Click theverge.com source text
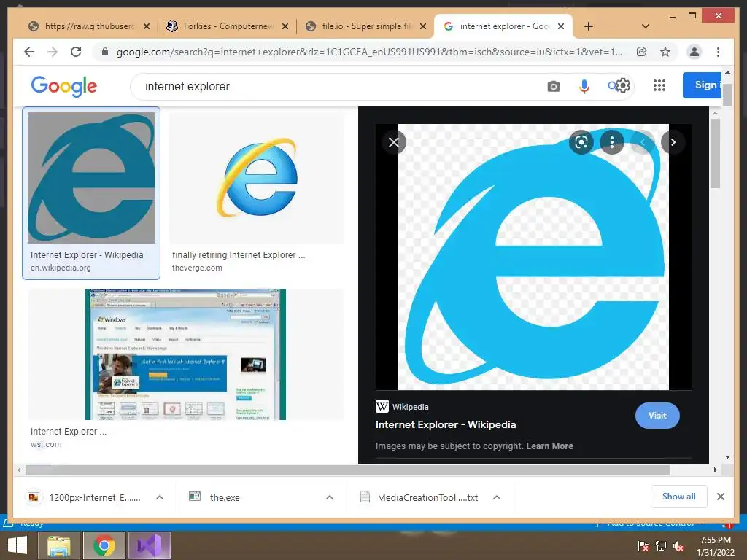Image resolution: width=747 pixels, height=560 pixels. pos(197,268)
